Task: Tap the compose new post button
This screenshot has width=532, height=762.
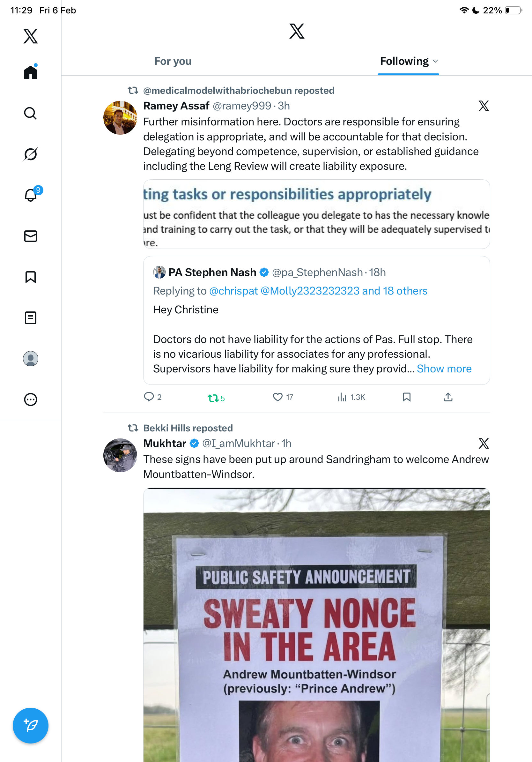Action: click(x=31, y=726)
